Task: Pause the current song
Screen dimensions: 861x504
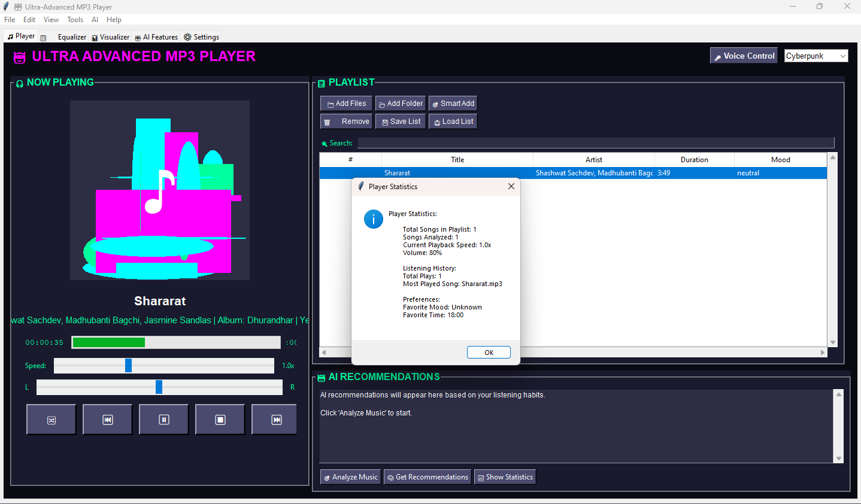Action: click(164, 420)
